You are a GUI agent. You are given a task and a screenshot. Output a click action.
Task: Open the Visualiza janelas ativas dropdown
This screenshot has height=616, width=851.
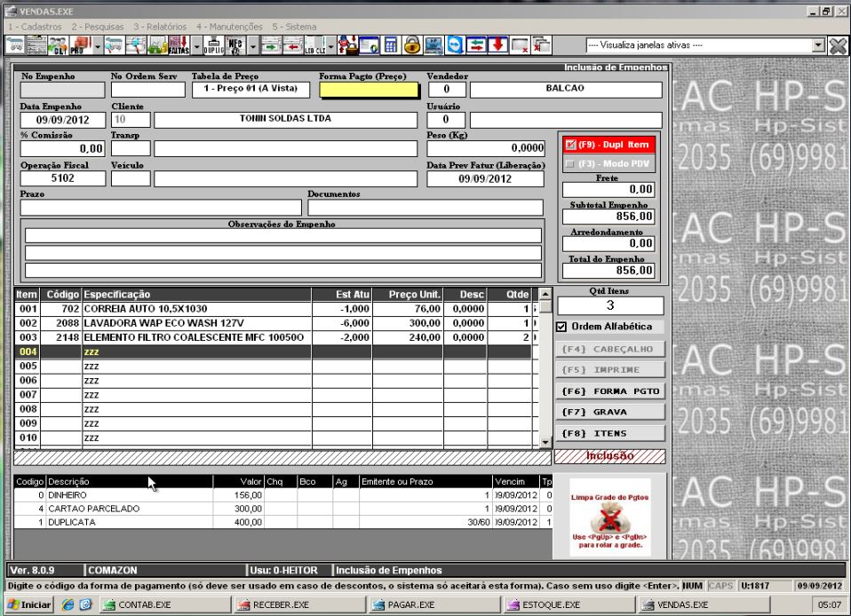818,45
